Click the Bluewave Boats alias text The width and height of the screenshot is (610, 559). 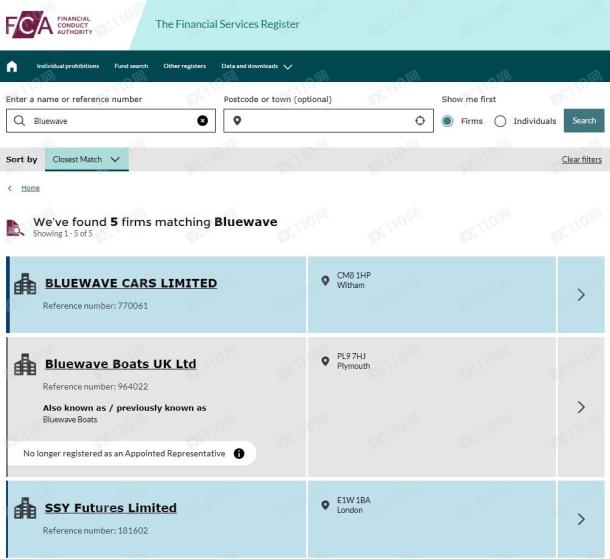pyautogui.click(x=70, y=419)
